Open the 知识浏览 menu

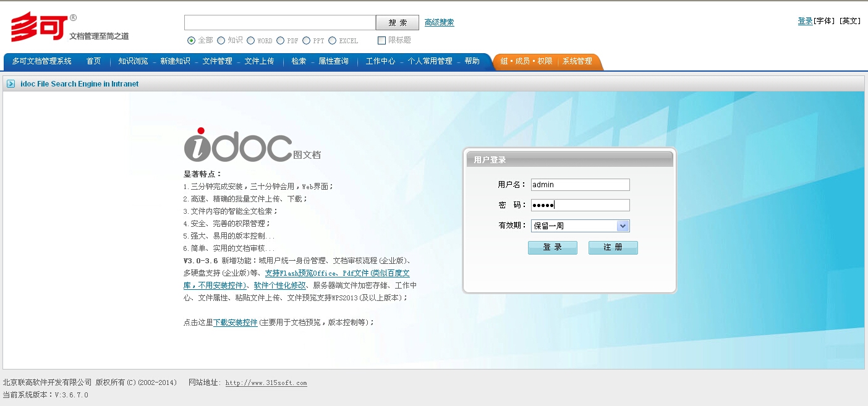pos(133,61)
